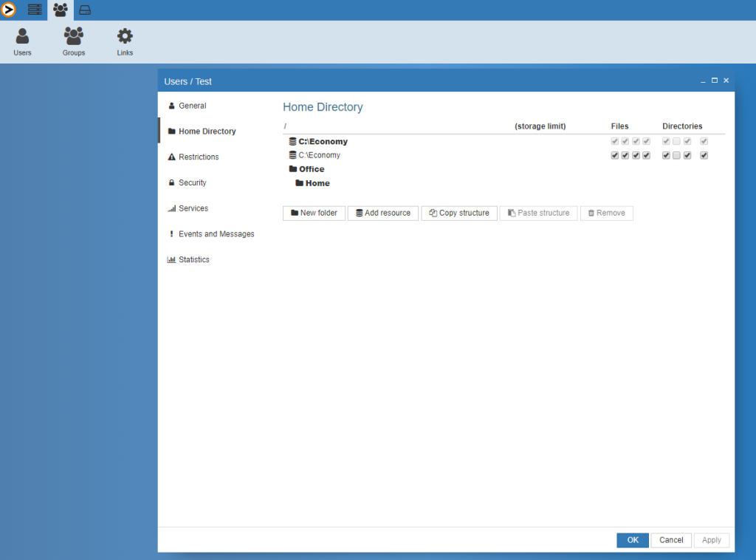Screen dimensions: 756x560
Task: Select the bold C:\Economy row in the tree
Action: pyautogui.click(x=322, y=141)
